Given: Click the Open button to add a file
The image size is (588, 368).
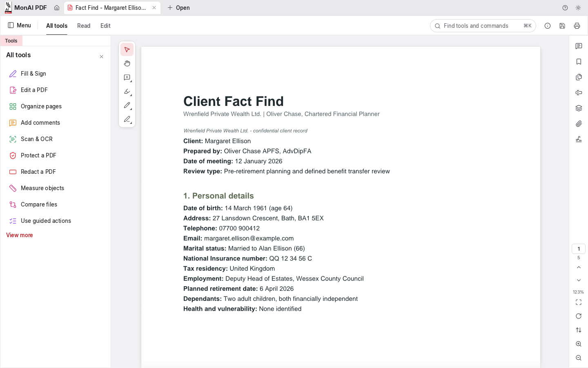Looking at the screenshot, I should coord(179,8).
